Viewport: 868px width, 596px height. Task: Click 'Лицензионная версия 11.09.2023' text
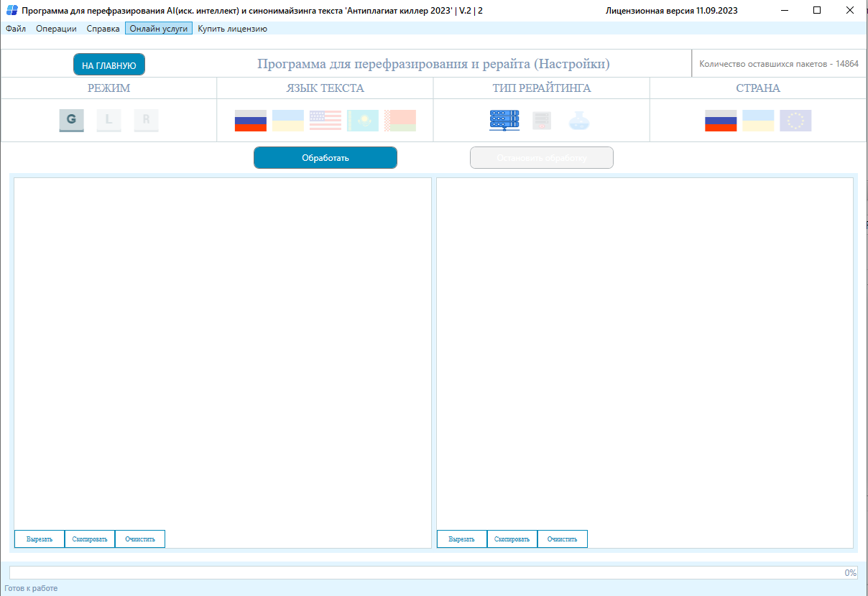671,11
